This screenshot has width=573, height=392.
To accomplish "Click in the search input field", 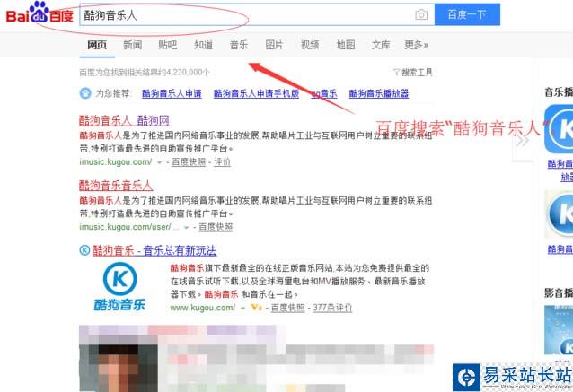I will [247, 14].
